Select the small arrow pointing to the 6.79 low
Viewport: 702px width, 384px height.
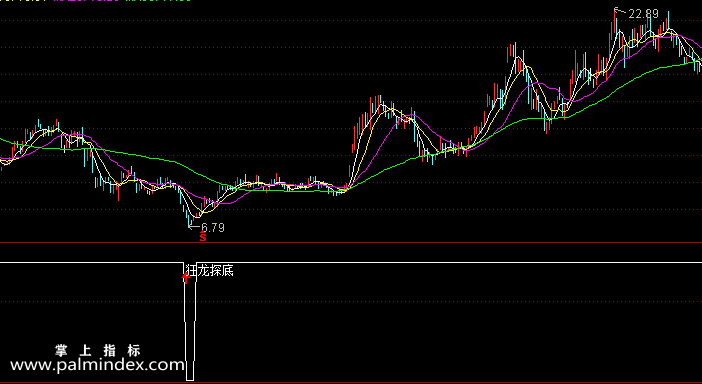[194, 227]
